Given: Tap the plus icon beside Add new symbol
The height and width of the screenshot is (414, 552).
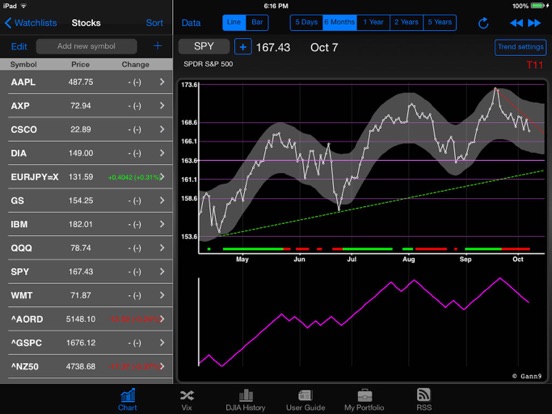Looking at the screenshot, I should pyautogui.click(x=157, y=46).
